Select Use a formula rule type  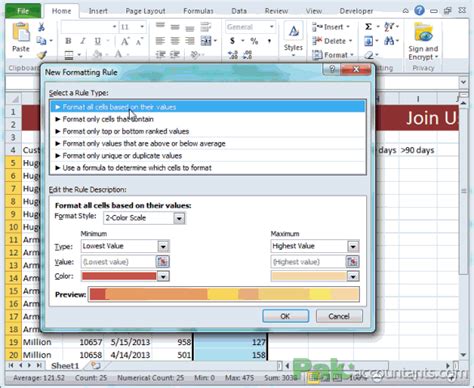pyautogui.click(x=208, y=168)
